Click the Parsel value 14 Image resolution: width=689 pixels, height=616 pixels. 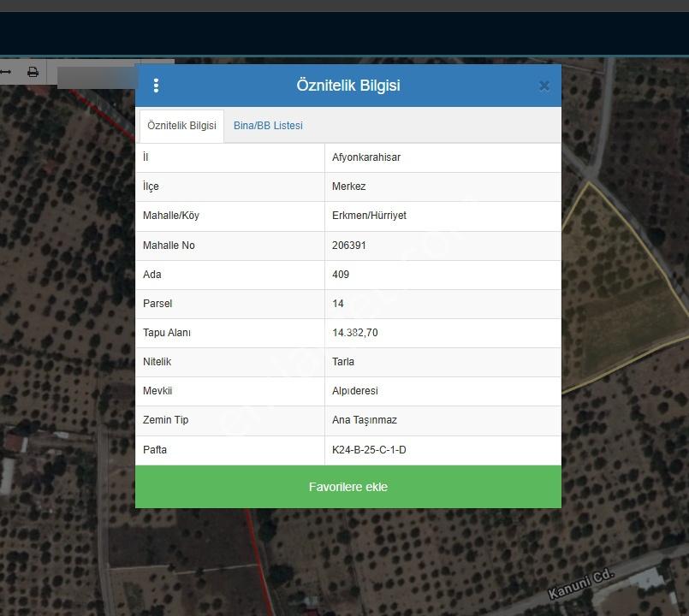click(338, 303)
